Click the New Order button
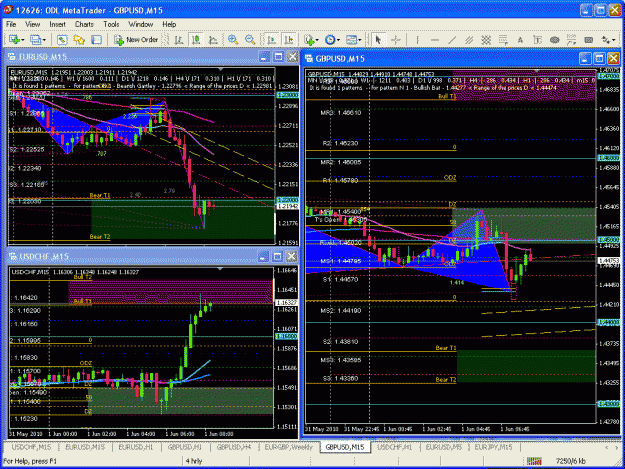This screenshot has width=625, height=469. pyautogui.click(x=136, y=39)
